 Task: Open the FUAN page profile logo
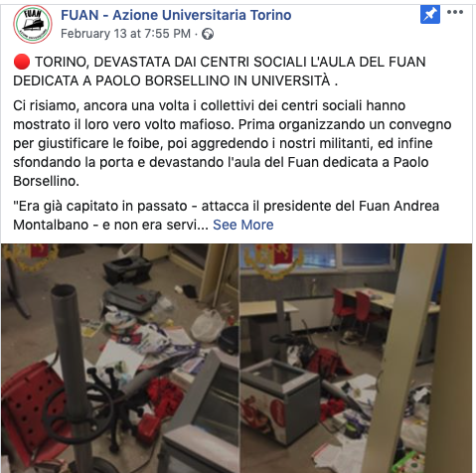(33, 24)
